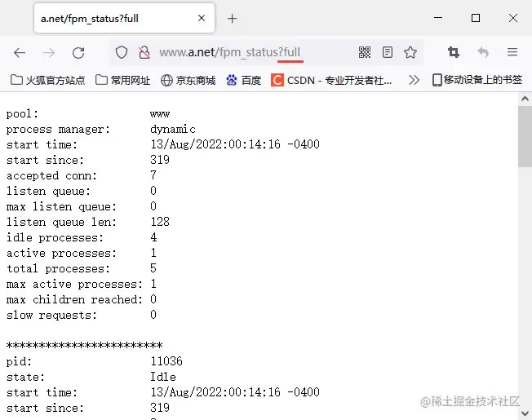This screenshot has height=420, width=532.
Task: Click the state value 'Idle'
Action: pos(163,377)
